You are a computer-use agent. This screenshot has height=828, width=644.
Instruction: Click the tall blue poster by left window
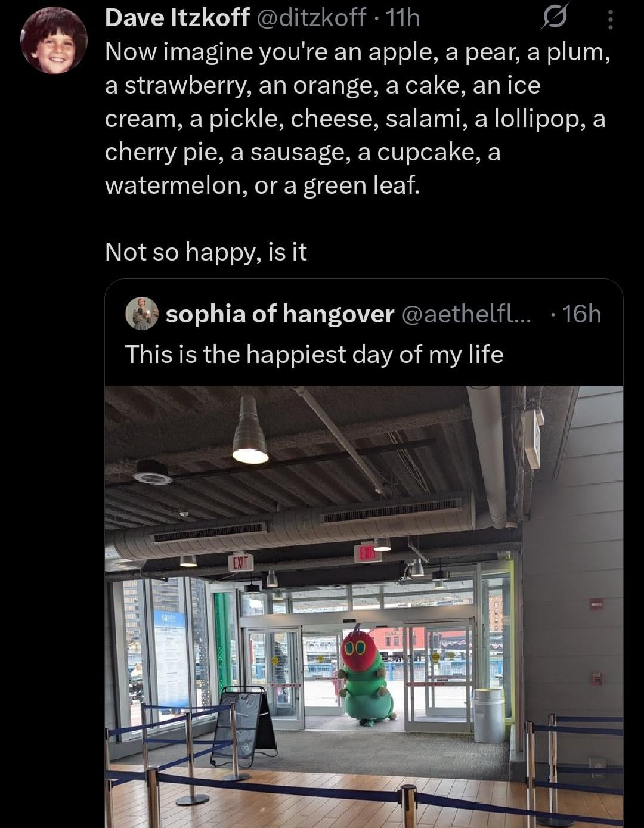pyautogui.click(x=171, y=657)
